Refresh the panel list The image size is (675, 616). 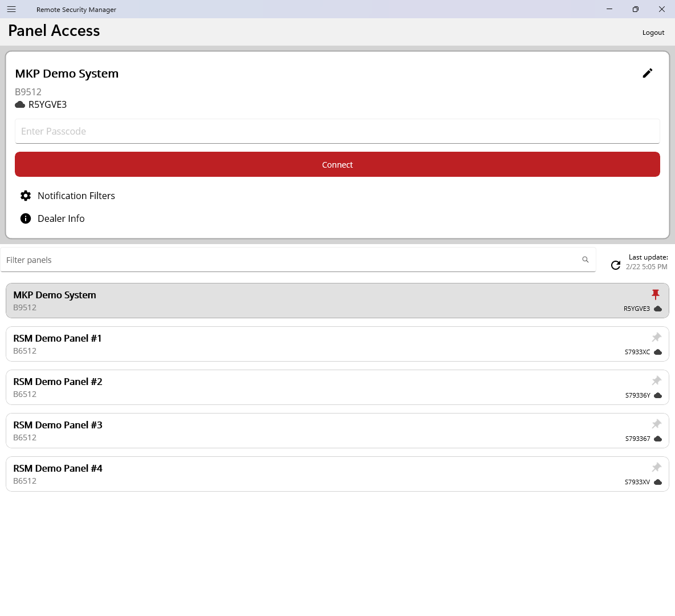tap(616, 265)
